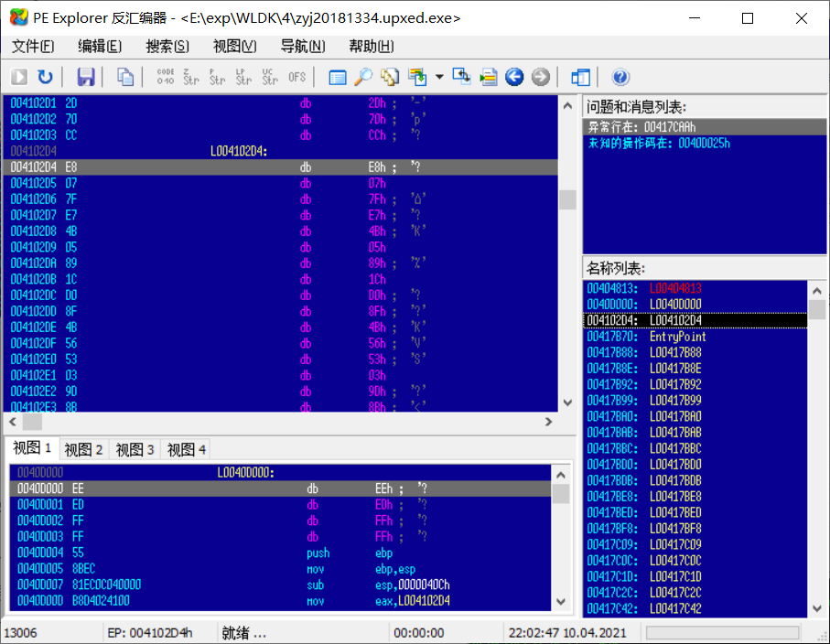
Task: Open the 编辑(E) menu
Action: [x=100, y=47]
